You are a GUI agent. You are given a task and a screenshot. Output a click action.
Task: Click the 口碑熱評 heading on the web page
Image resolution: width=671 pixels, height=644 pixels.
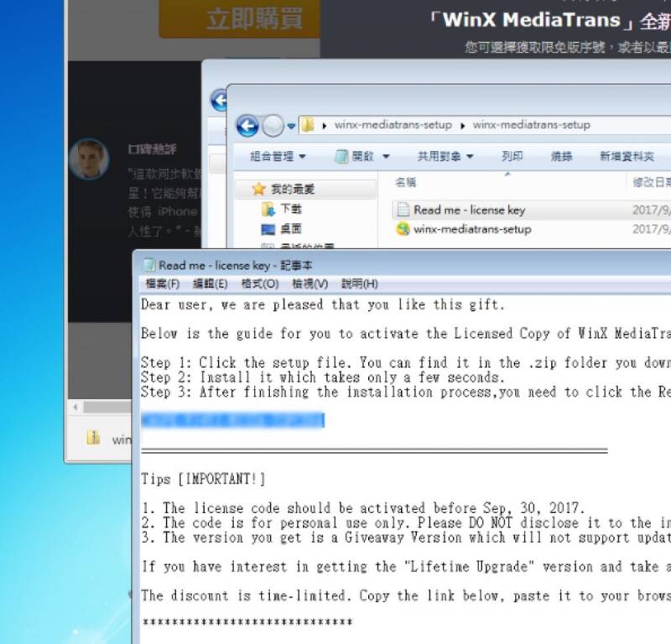tap(152, 149)
